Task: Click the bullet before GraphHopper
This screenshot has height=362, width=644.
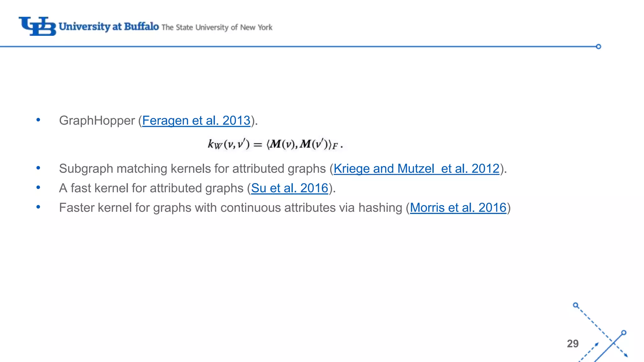Action: tap(38, 120)
